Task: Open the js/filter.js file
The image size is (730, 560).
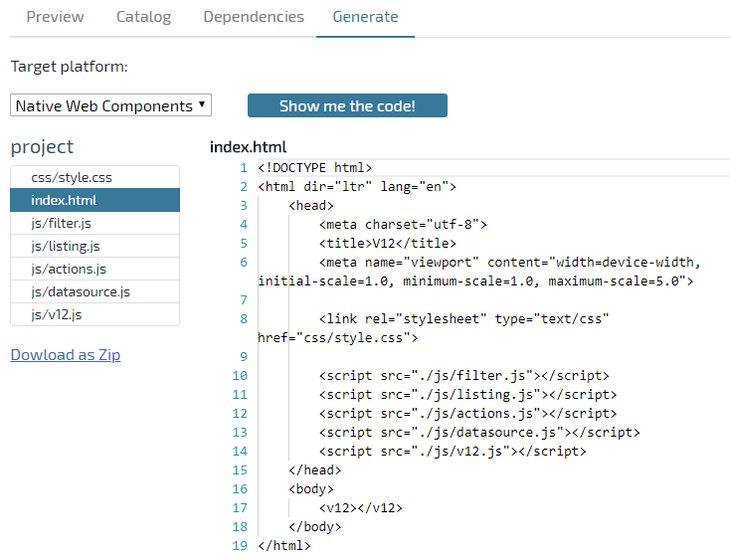Action: pyautogui.click(x=61, y=224)
